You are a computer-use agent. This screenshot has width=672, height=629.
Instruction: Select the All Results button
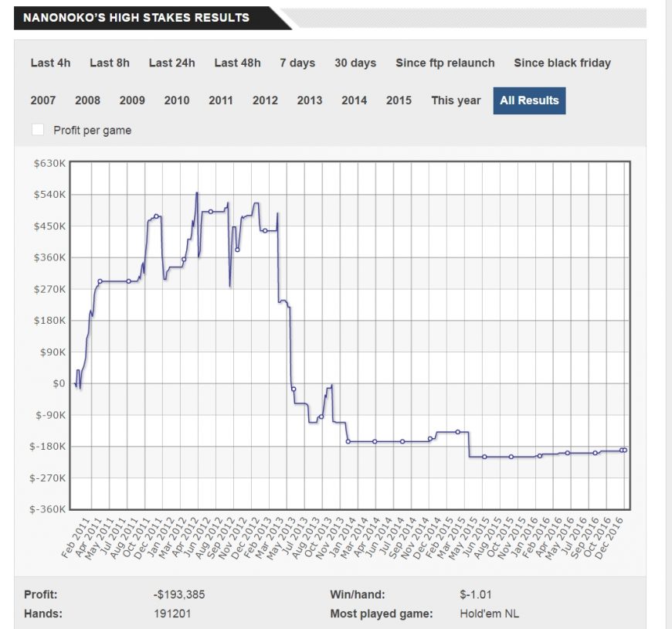click(x=529, y=100)
